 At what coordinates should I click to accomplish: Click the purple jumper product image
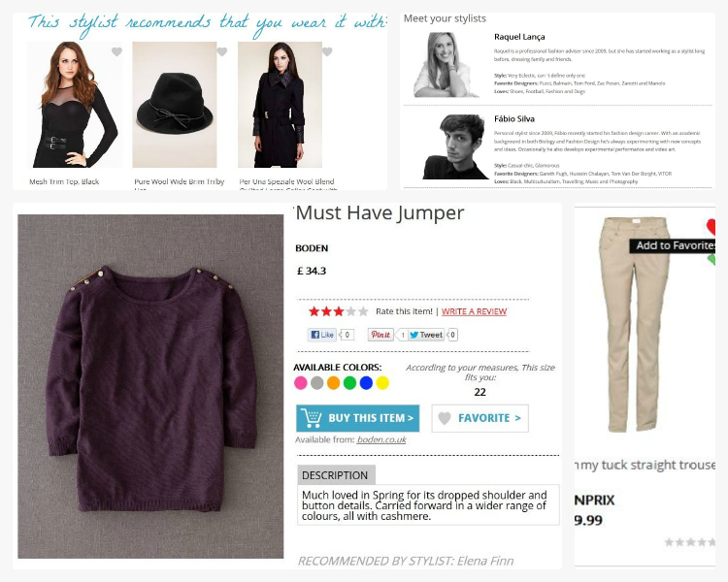pyautogui.click(x=150, y=386)
